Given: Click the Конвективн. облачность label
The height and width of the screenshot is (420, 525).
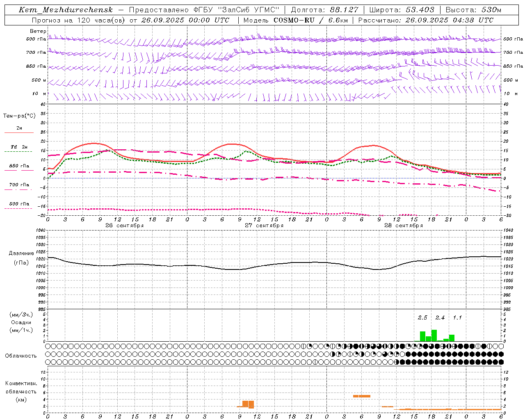Looking at the screenshot, I should pos(21,391).
